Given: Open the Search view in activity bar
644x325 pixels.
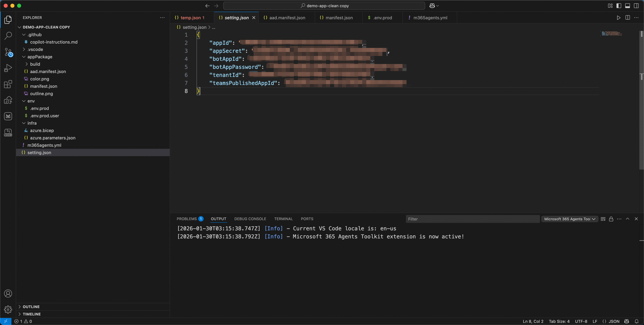Looking at the screenshot, I should pos(8,36).
